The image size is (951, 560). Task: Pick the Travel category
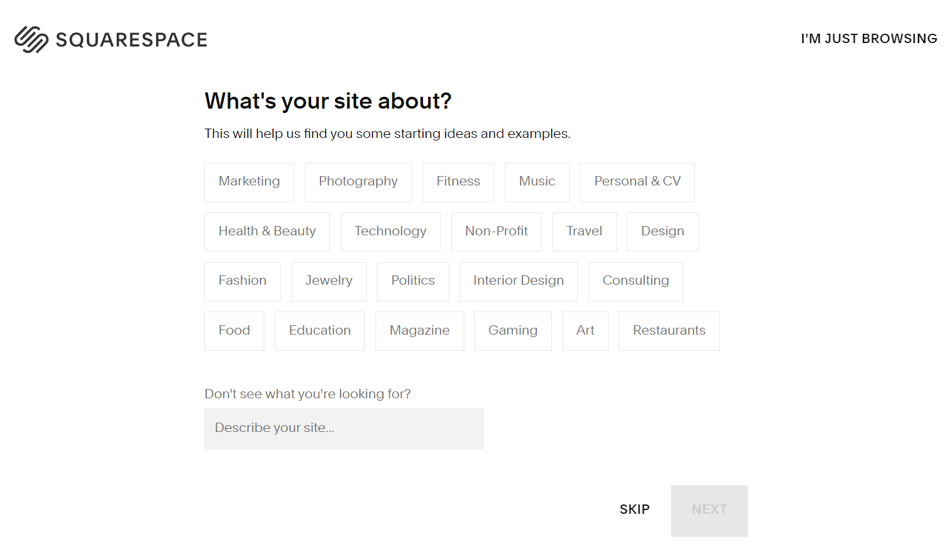(x=584, y=231)
